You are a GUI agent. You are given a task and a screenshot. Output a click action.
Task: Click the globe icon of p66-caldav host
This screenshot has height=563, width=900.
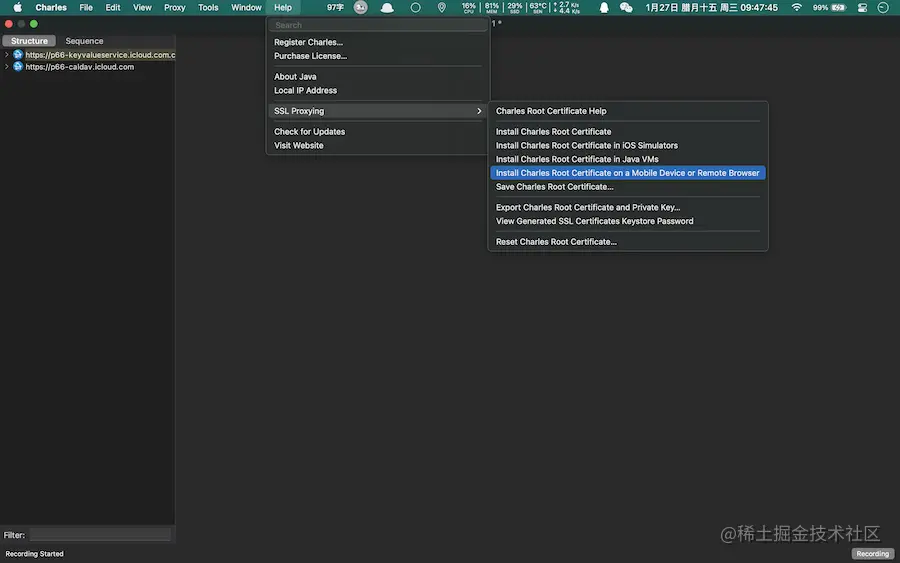[18, 67]
